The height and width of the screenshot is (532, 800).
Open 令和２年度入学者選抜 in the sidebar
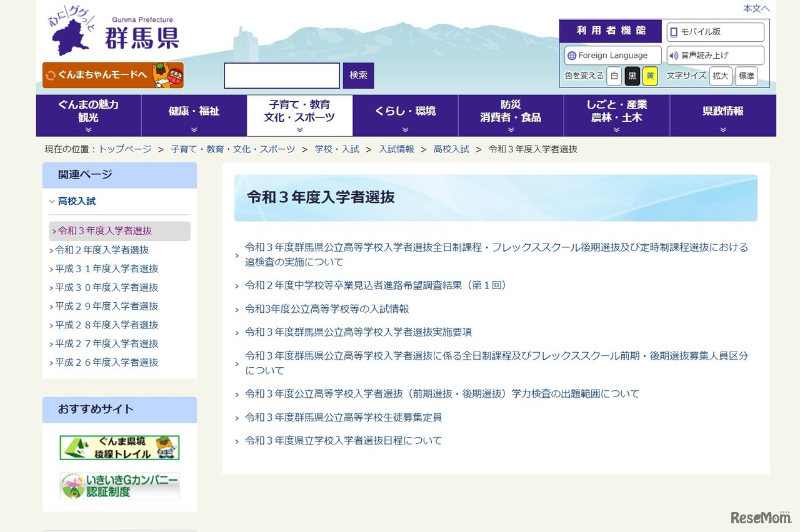point(101,250)
